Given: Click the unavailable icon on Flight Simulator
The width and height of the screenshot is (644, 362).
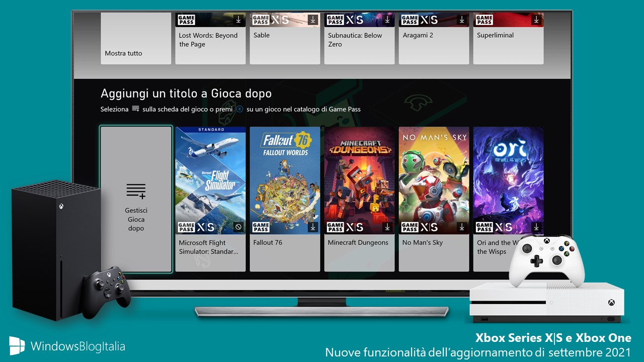Looking at the screenshot, I should (238, 227).
